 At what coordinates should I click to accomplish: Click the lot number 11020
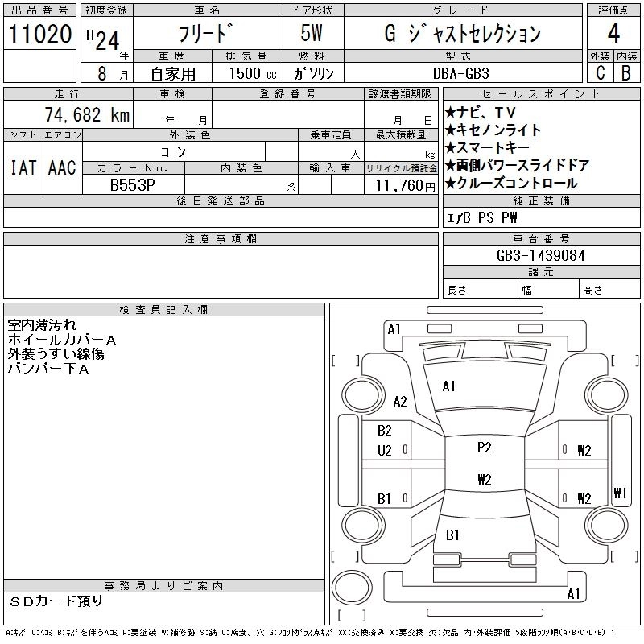click(x=39, y=34)
